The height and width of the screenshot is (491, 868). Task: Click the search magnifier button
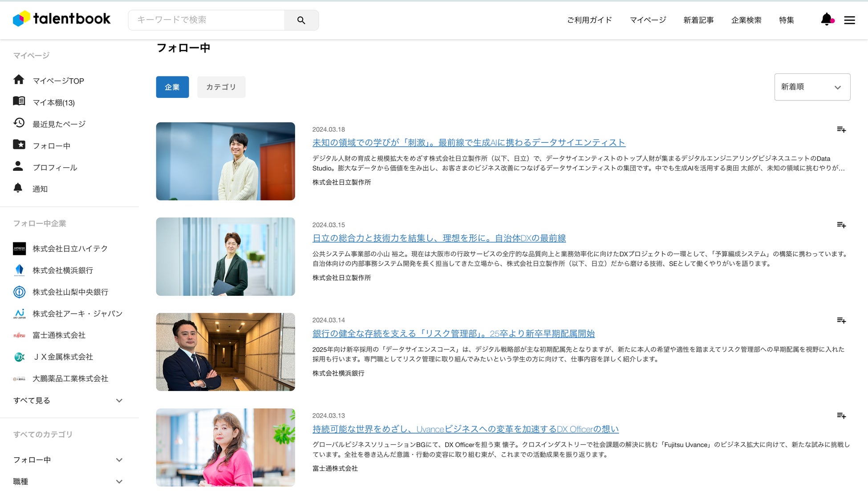click(301, 20)
